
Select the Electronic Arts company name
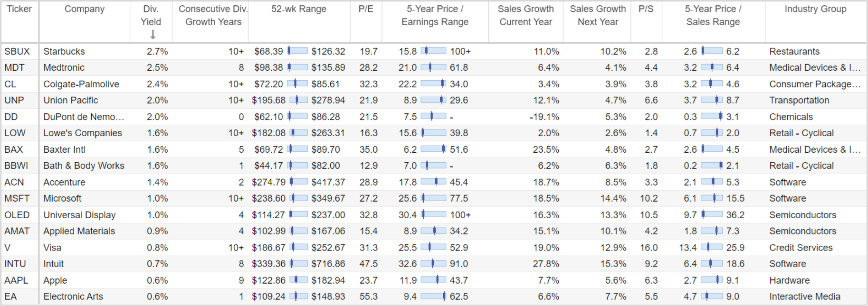73,297
